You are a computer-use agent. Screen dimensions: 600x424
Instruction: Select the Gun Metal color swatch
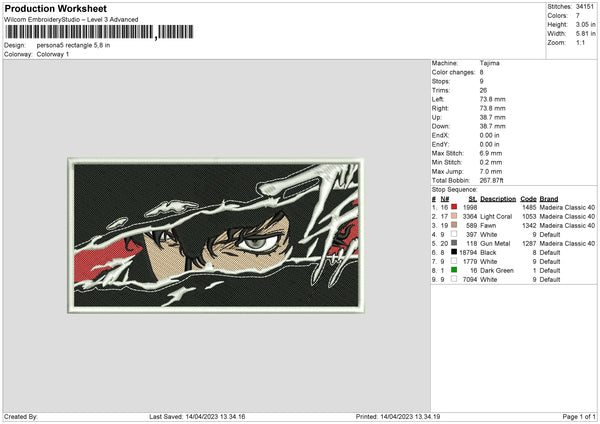pyautogui.click(x=454, y=243)
